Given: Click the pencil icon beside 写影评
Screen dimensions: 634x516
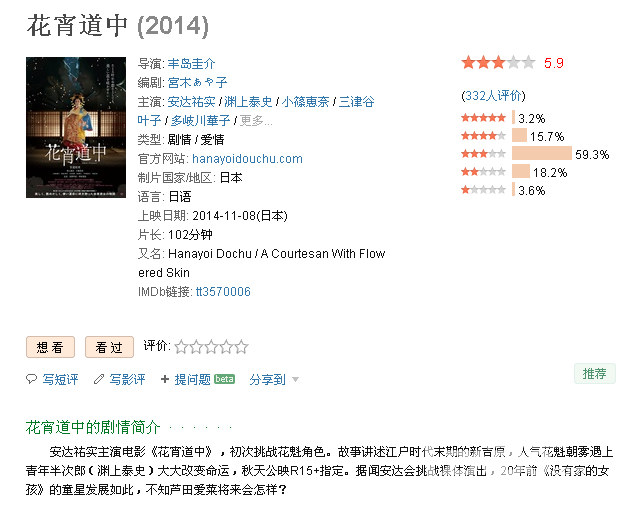Looking at the screenshot, I should 99,379.
